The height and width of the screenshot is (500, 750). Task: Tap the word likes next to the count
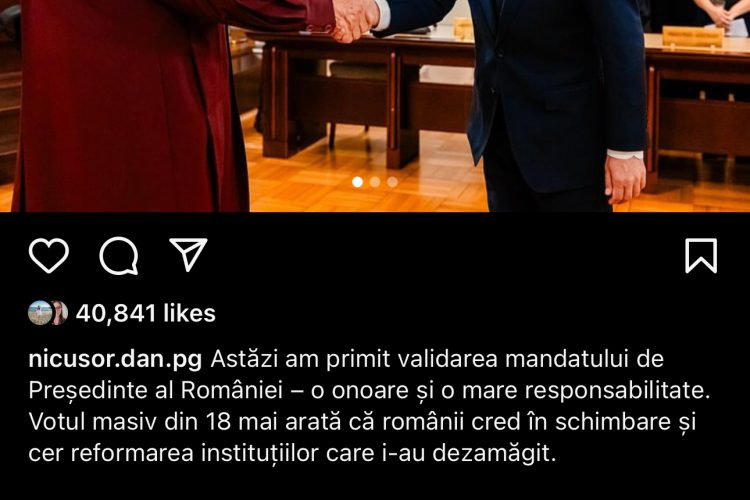189,313
